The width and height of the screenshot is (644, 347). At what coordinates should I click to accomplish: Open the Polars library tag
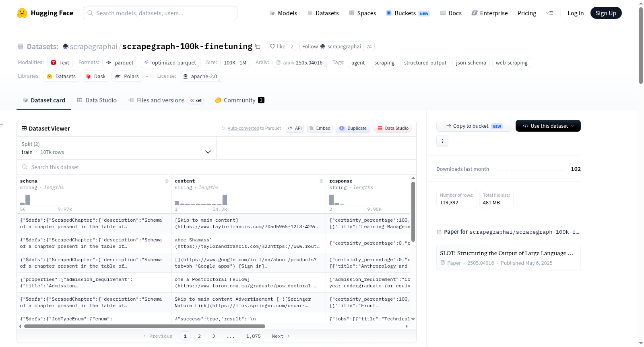point(127,76)
